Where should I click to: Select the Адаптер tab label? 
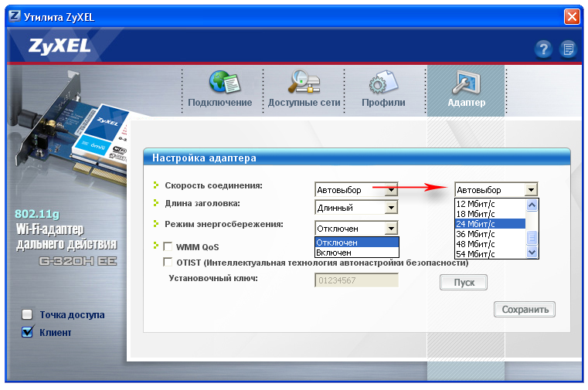click(467, 102)
